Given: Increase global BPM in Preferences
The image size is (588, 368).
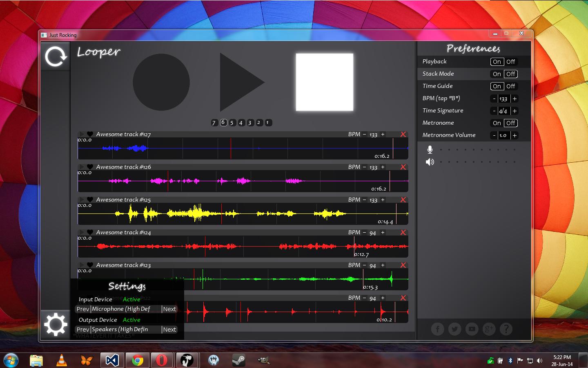Looking at the screenshot, I should coord(514,99).
